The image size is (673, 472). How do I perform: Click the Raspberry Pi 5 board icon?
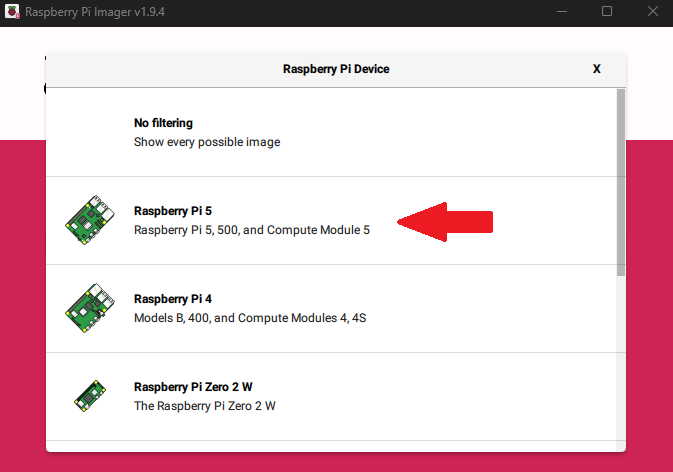(x=90, y=220)
